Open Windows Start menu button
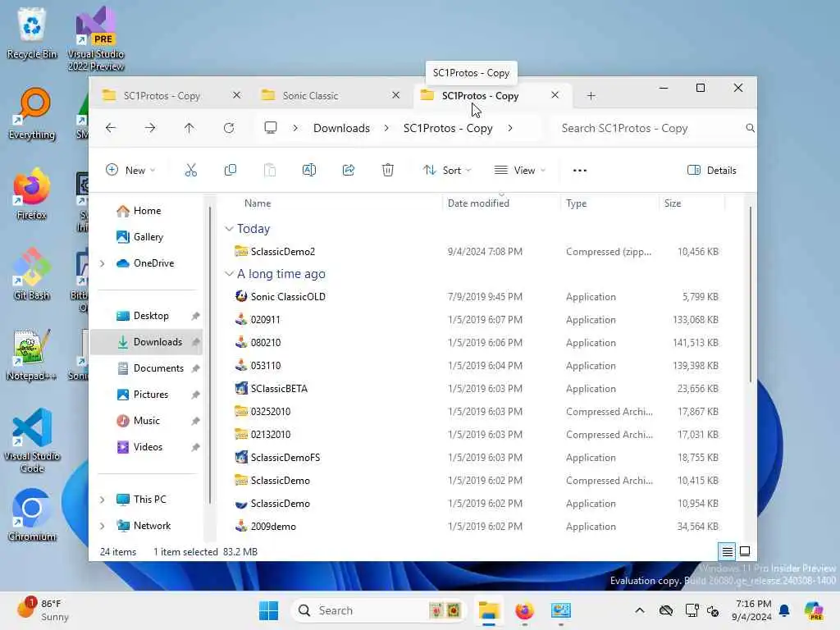This screenshot has height=630, width=840. pos(268,610)
